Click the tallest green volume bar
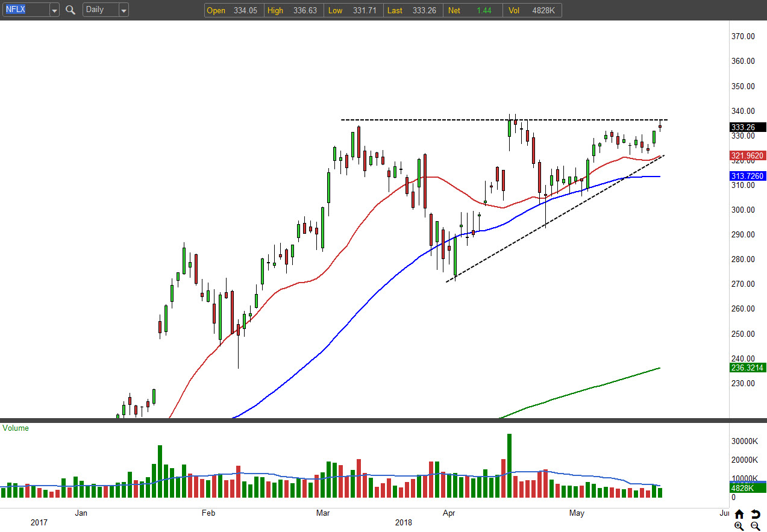The height and width of the screenshot is (532, 767). (509, 465)
